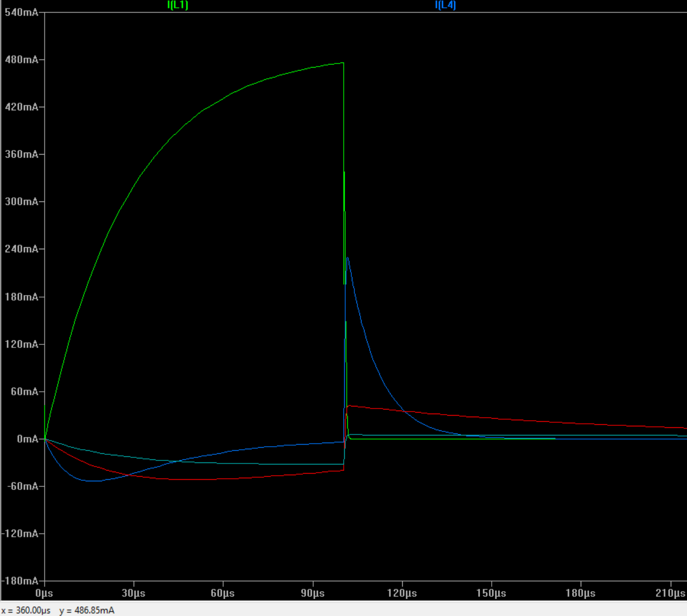Click the 420mA Y-axis label
The image size is (687, 616).
point(21,107)
